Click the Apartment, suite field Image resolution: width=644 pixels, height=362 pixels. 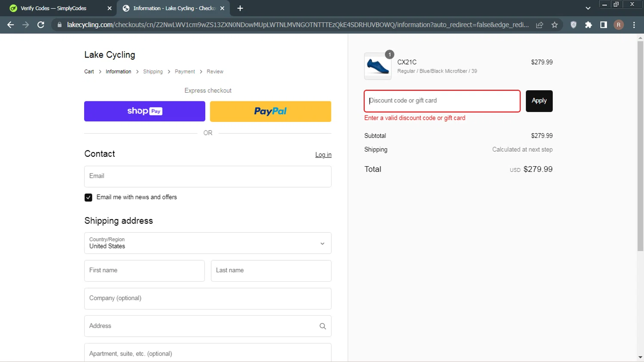[208, 353]
